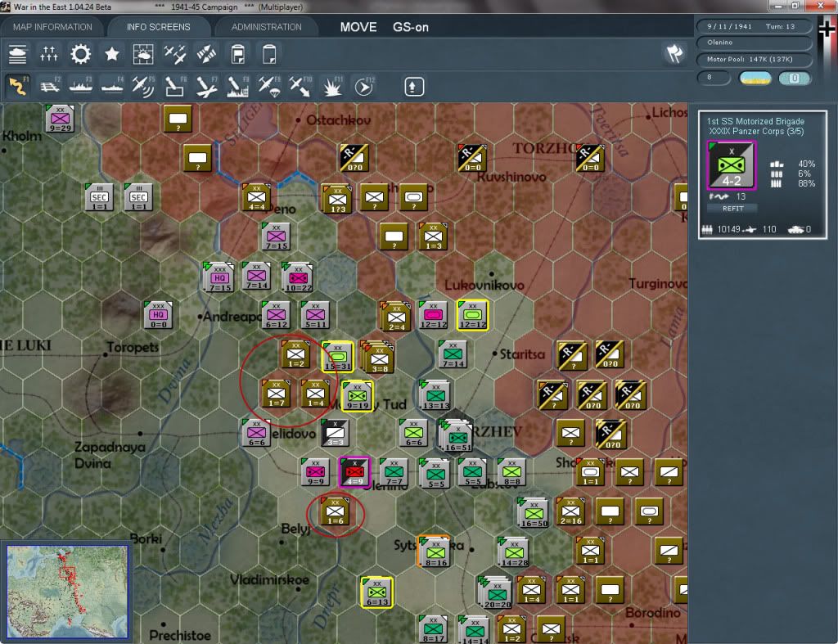Select the F5 air recon mode
The image size is (838, 644).
(143, 87)
